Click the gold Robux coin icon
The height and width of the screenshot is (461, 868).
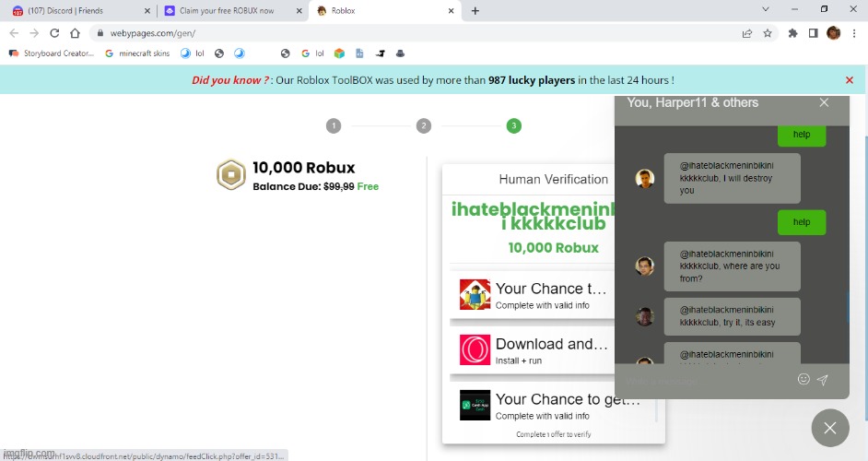pyautogui.click(x=231, y=174)
